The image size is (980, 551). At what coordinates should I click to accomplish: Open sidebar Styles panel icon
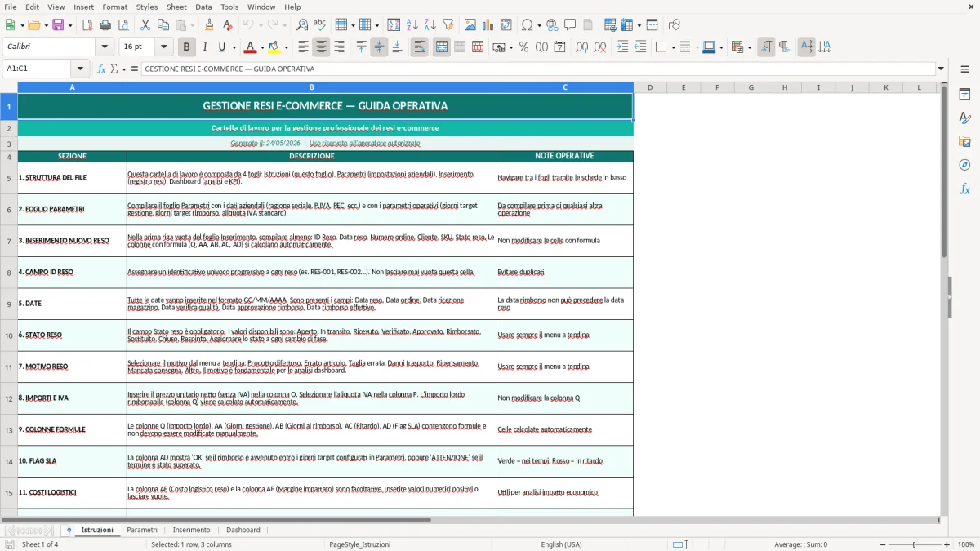click(x=964, y=118)
